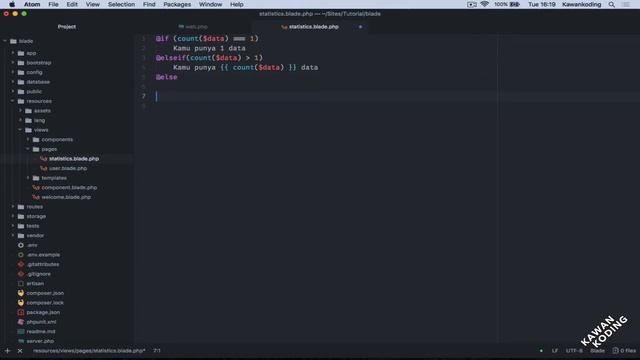Open the Find menu

coord(149,4)
